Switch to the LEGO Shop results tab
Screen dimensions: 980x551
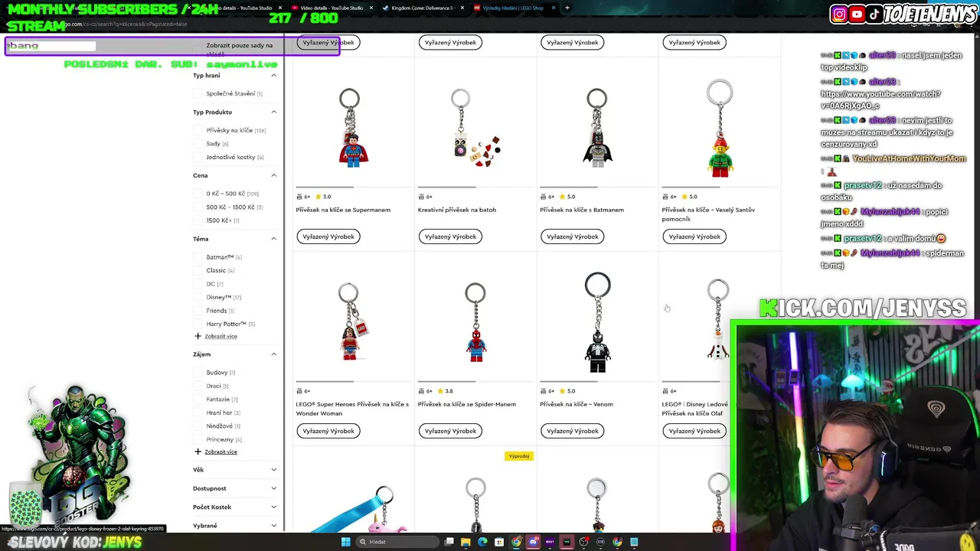(514, 8)
